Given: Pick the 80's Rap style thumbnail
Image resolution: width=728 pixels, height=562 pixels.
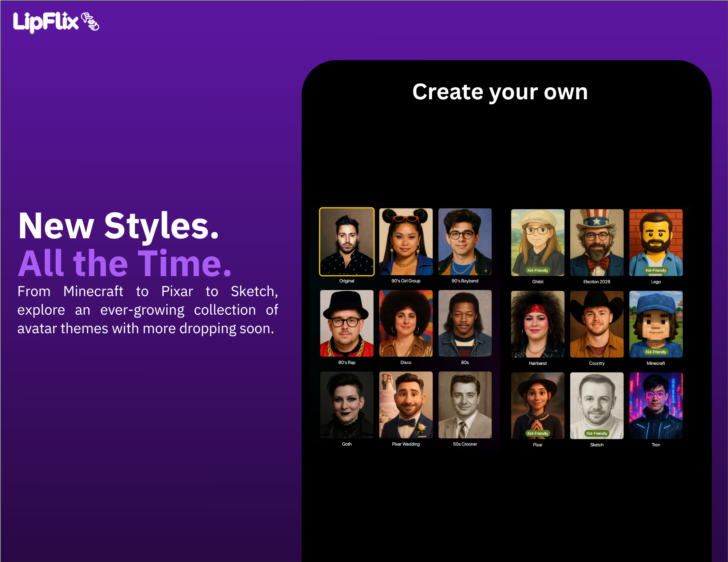Looking at the screenshot, I should click(347, 323).
